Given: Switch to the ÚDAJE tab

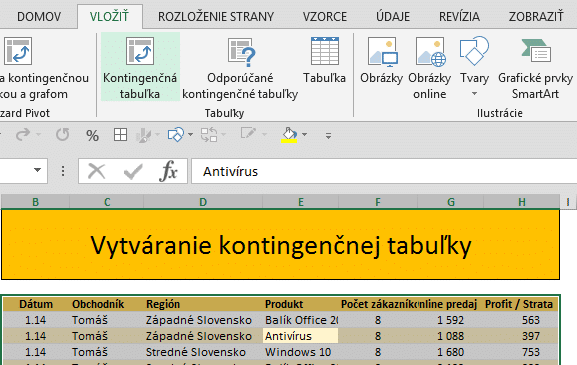Looking at the screenshot, I should coord(393,17).
